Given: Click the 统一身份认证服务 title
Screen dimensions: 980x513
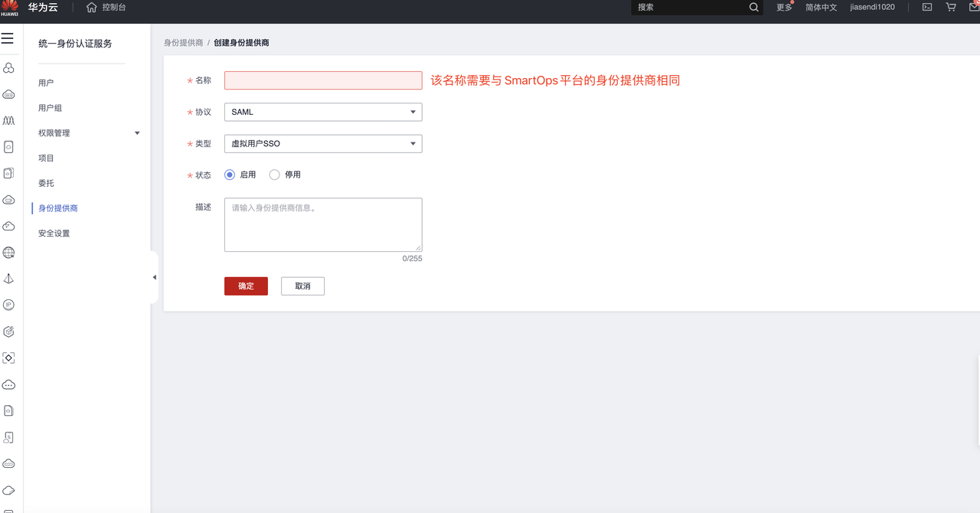Looking at the screenshot, I should click(75, 44).
